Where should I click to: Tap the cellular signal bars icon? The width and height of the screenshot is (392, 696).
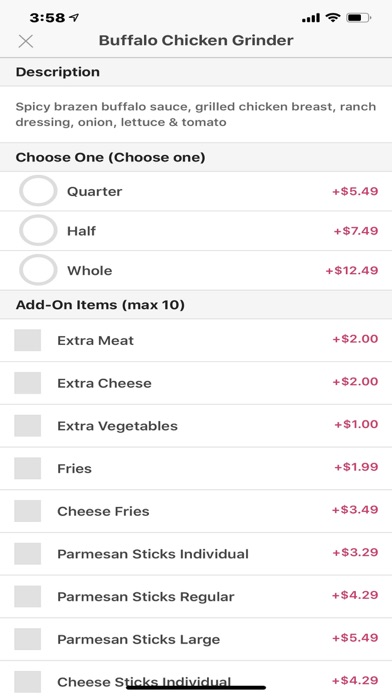(311, 18)
